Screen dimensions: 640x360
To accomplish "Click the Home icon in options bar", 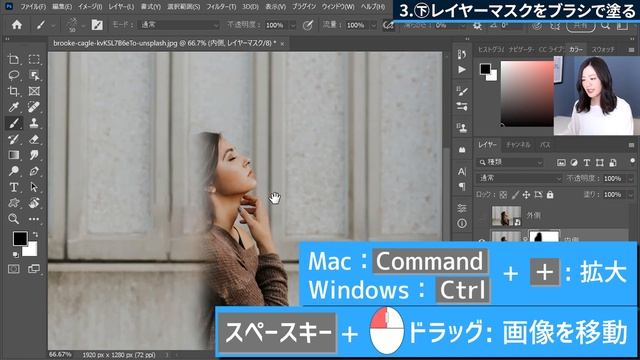I will (17, 25).
